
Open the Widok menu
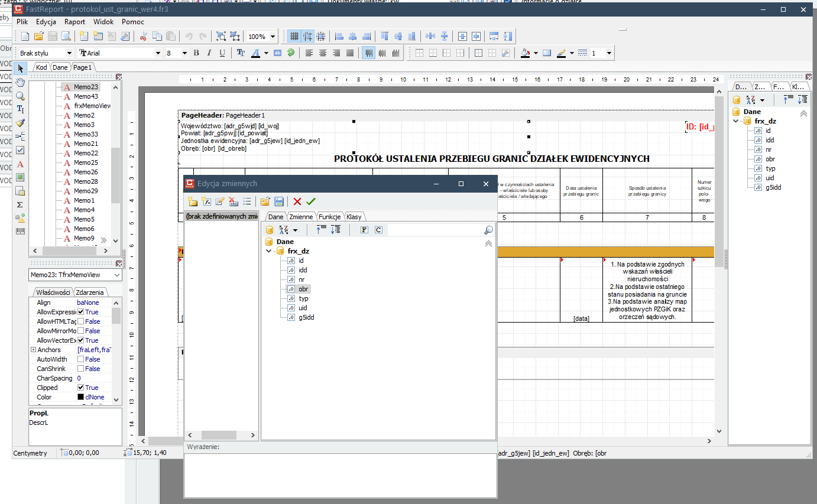click(x=103, y=21)
